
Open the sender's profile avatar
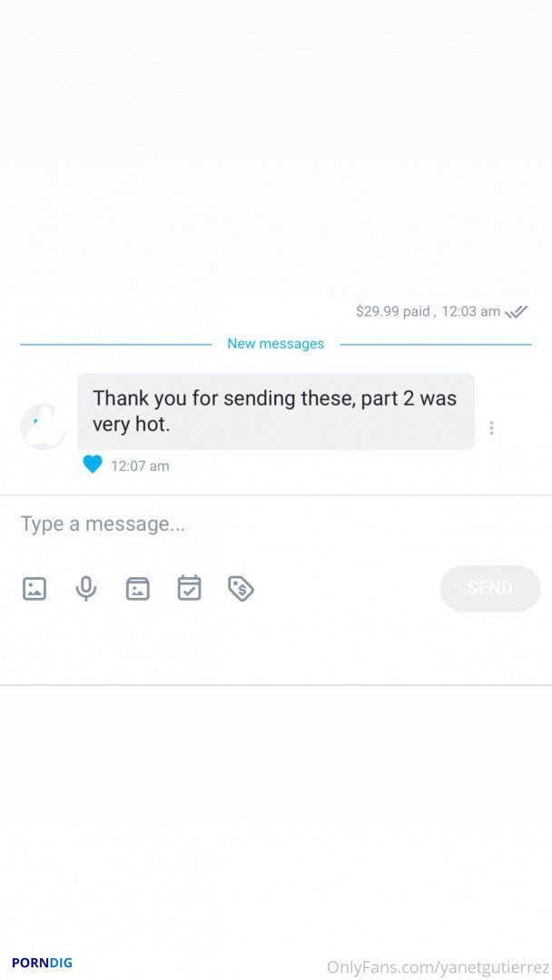[44, 427]
